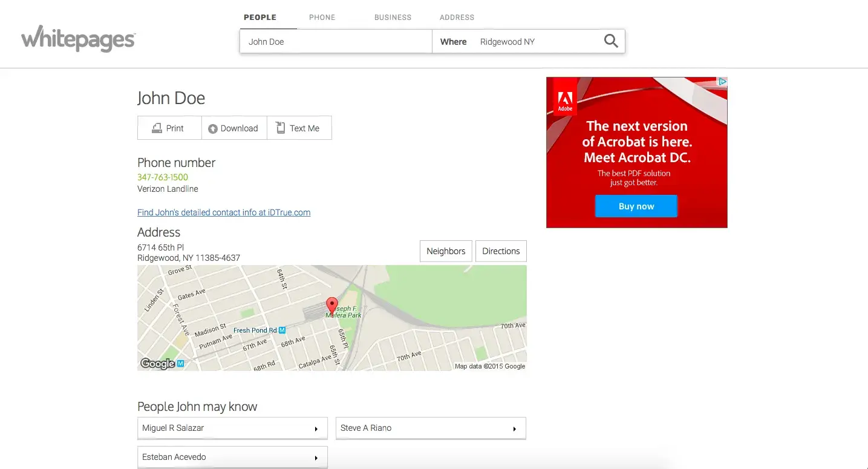This screenshot has height=469, width=868.
Task: Click the Adobe logo in the advertisement
Action: pyautogui.click(x=565, y=100)
